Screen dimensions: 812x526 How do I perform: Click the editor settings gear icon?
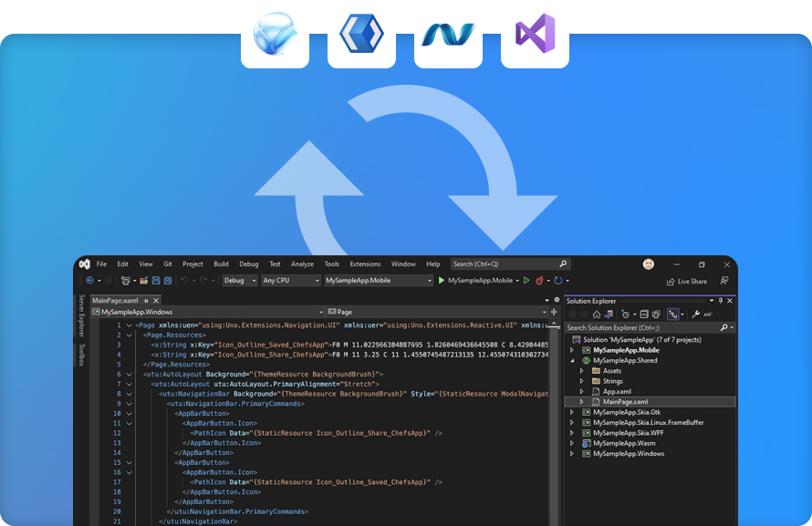[x=557, y=300]
